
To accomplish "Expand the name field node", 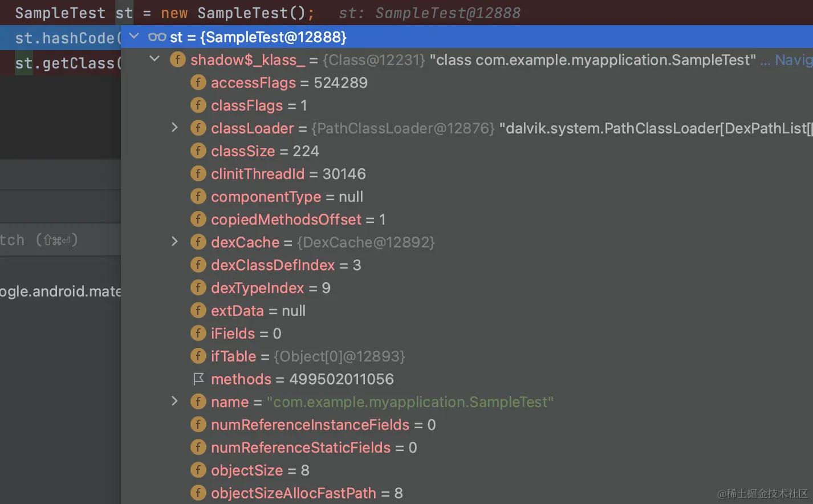I will pyautogui.click(x=174, y=401).
